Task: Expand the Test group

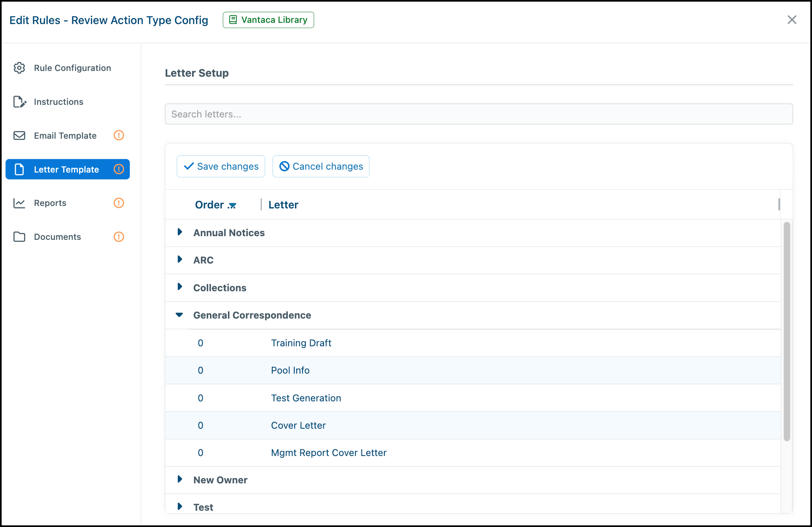Action: pos(180,507)
